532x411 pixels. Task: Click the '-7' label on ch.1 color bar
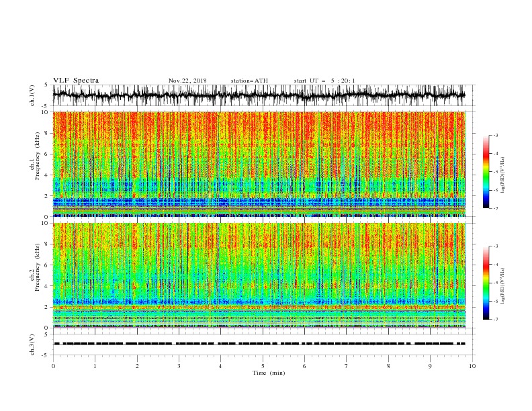(x=495, y=208)
